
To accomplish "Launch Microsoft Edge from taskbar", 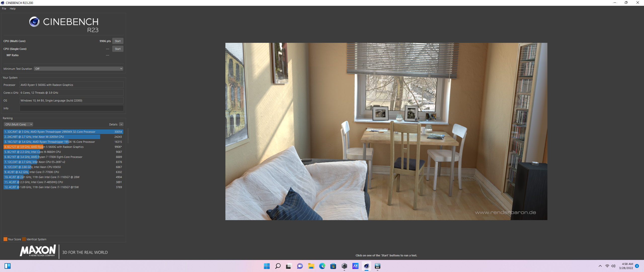I will (x=322, y=266).
